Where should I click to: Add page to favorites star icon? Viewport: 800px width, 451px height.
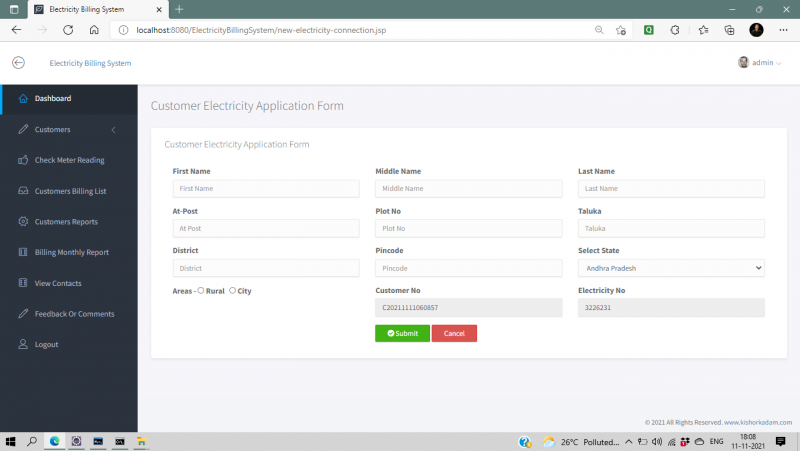(620, 30)
